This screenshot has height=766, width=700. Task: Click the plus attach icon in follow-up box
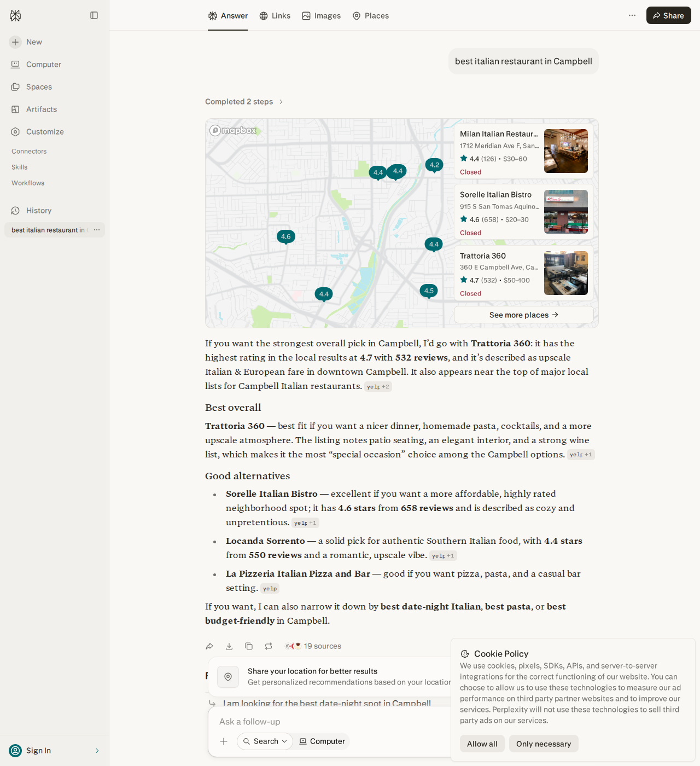pos(224,741)
